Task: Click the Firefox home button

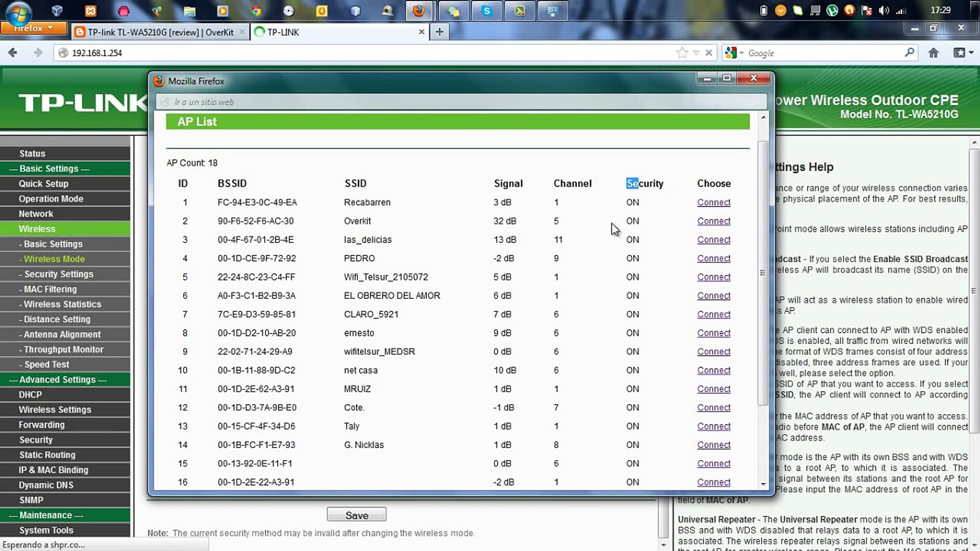Action: point(933,53)
